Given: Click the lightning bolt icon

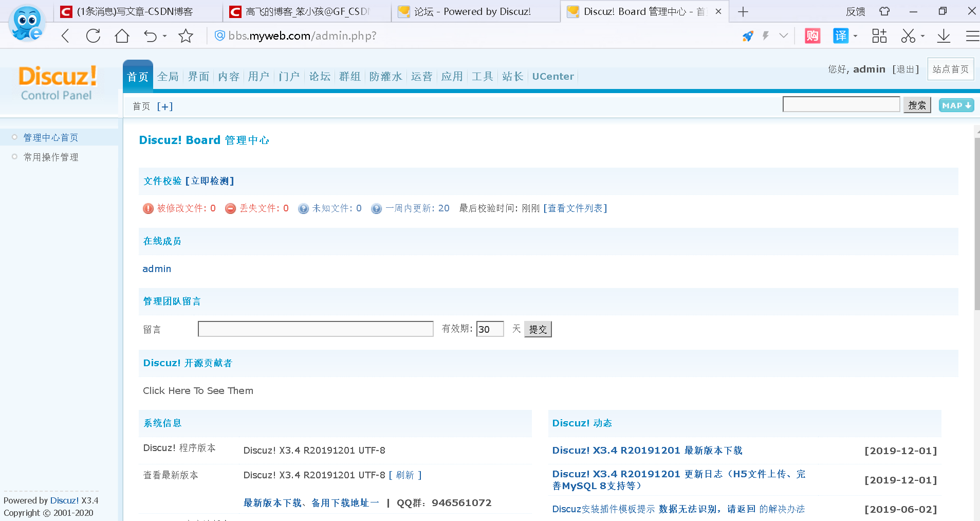Looking at the screenshot, I should tap(766, 36).
